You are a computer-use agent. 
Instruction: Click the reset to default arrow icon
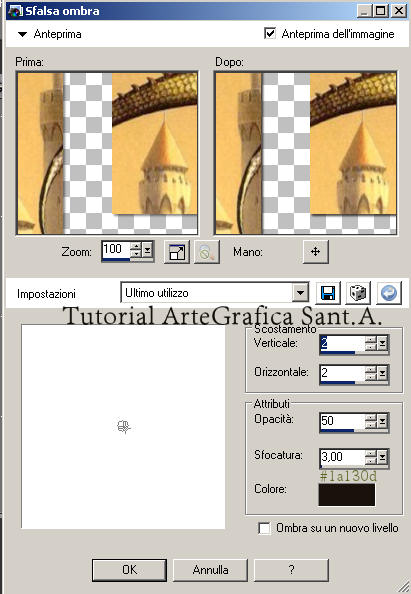pyautogui.click(x=389, y=293)
